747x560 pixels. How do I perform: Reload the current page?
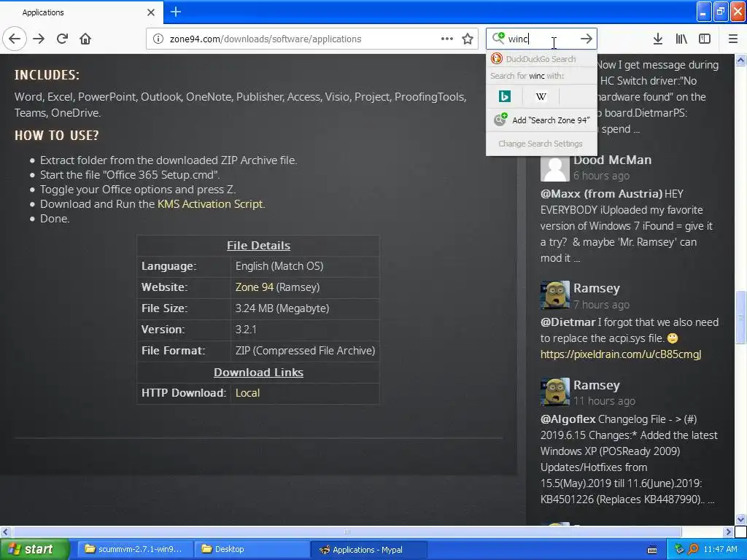62,39
